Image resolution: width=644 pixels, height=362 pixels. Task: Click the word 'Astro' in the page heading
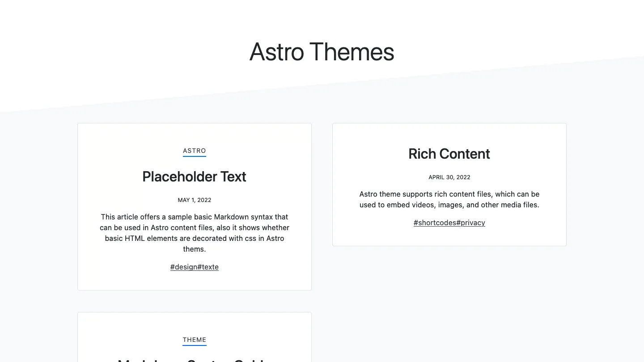(277, 52)
